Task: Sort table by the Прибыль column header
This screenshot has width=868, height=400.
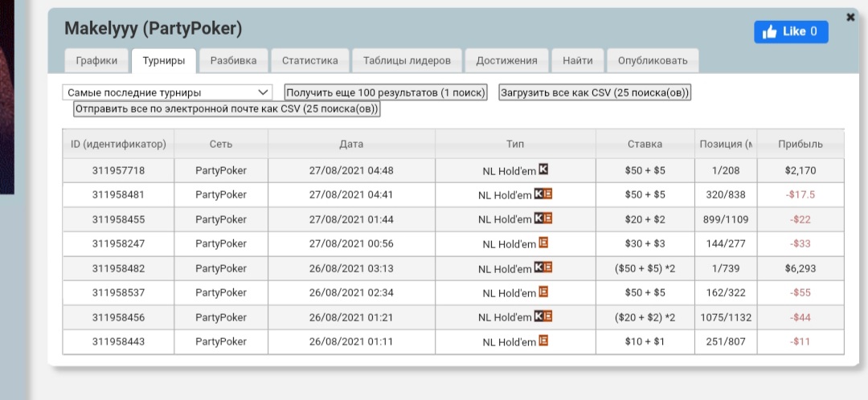Action: 800,145
